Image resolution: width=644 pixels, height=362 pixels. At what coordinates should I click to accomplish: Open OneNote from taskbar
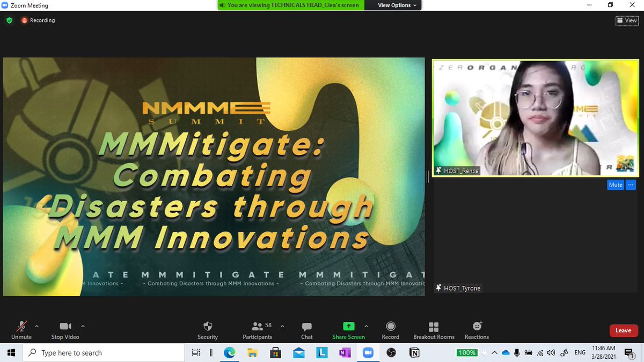(x=345, y=352)
